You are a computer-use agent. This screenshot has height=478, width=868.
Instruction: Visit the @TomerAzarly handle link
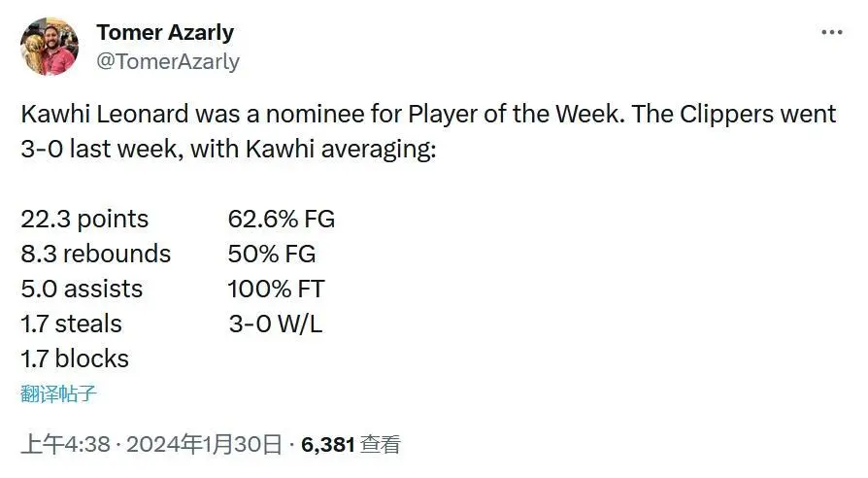tap(168, 61)
